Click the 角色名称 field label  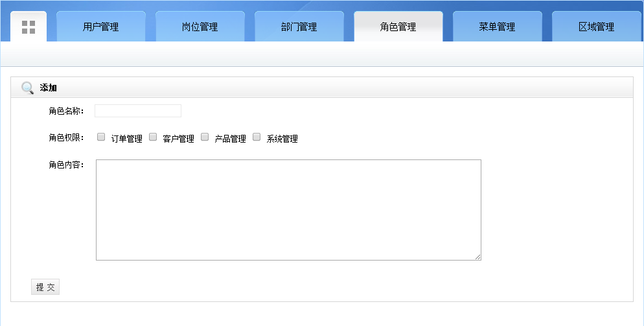[66, 111]
